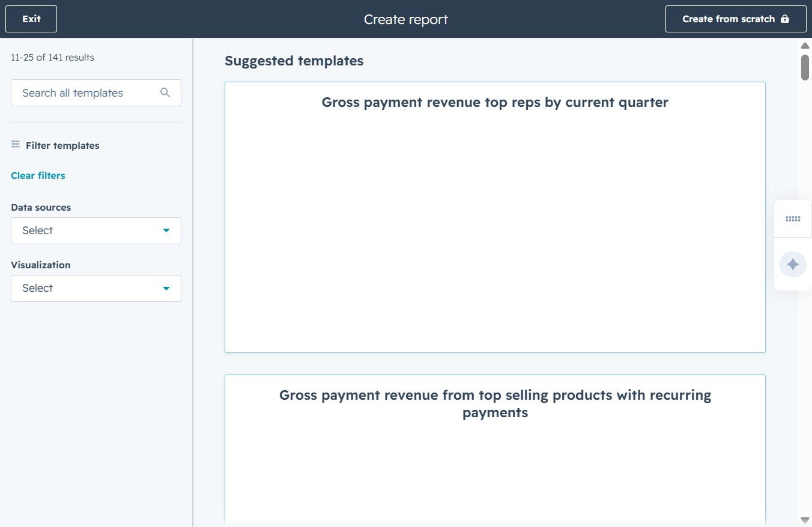812x527 pixels.
Task: Select the top reps by current quarter template
Action: point(495,217)
